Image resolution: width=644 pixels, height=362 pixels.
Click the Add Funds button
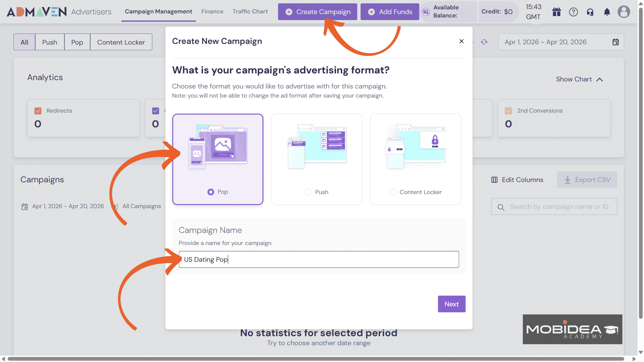click(x=390, y=12)
